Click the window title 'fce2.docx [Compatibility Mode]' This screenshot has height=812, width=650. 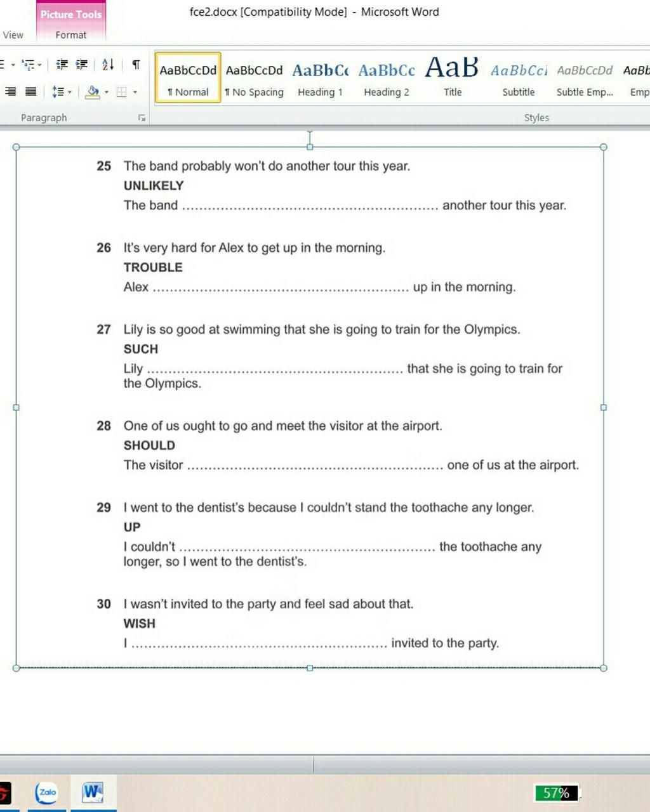pyautogui.click(x=269, y=11)
